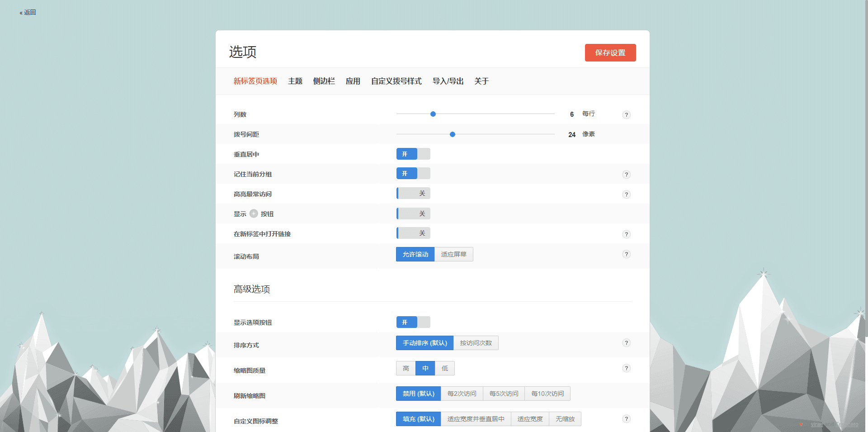Open help icon for 缩略图质量 row
The width and height of the screenshot is (868, 432).
coord(626,368)
